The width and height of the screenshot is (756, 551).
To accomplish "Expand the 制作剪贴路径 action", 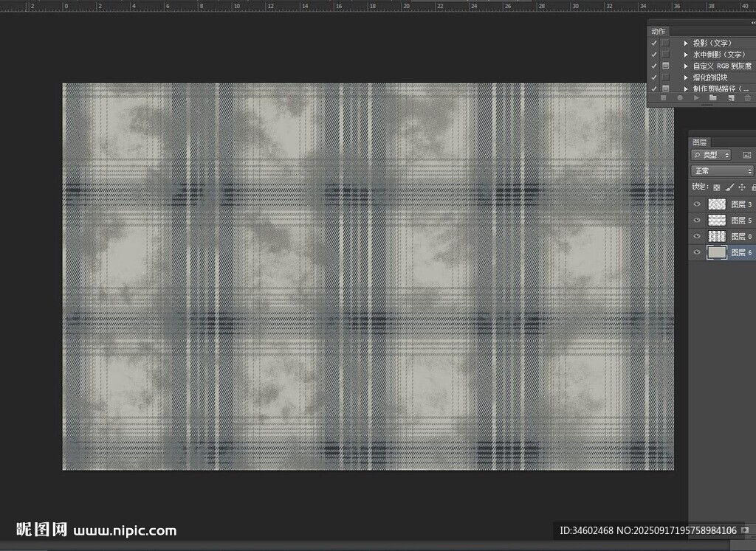I will [686, 89].
